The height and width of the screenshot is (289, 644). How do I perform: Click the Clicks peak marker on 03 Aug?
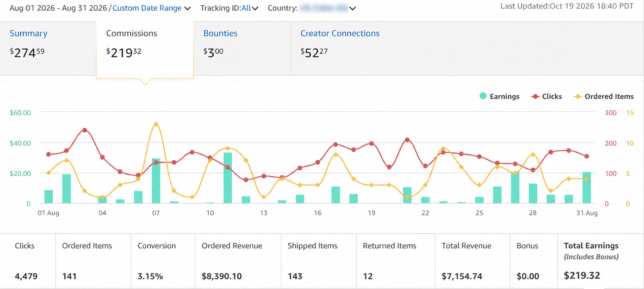point(85,130)
